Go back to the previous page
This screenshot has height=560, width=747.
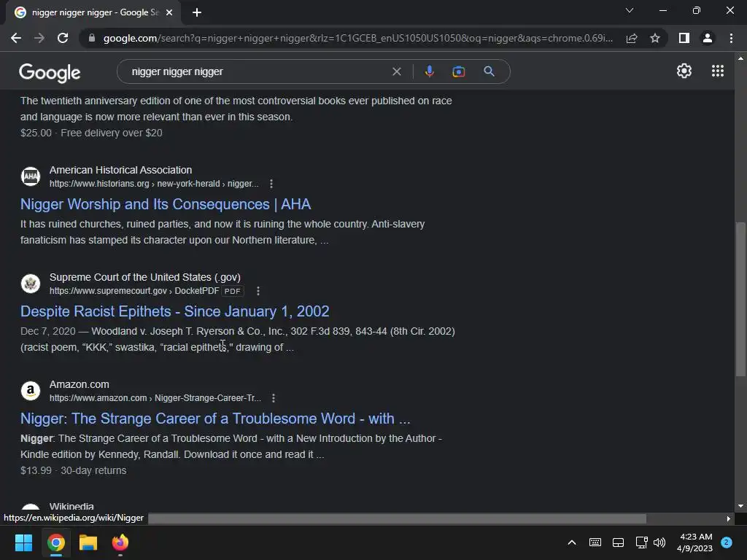(x=16, y=38)
